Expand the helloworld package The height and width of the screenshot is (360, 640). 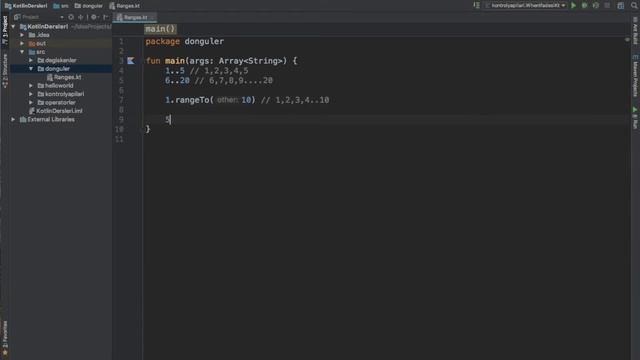pyautogui.click(x=31, y=86)
